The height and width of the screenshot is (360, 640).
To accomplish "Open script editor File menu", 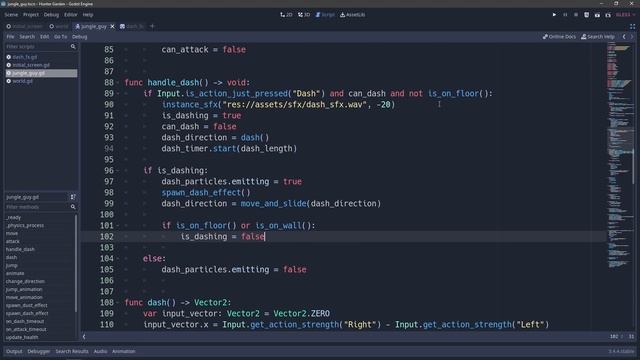I will point(10,37).
